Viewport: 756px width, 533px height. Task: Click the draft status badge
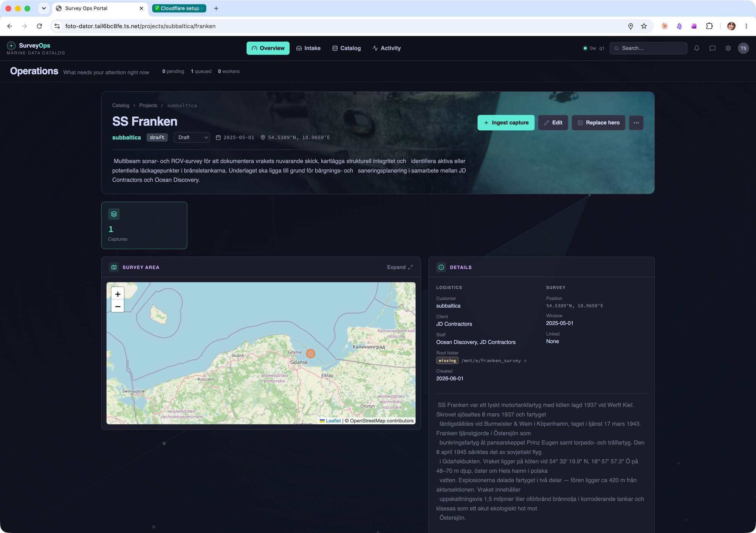[157, 137]
